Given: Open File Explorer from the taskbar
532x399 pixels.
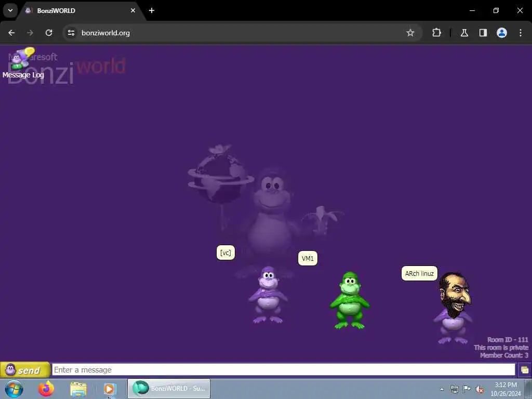Looking at the screenshot, I should (78, 389).
